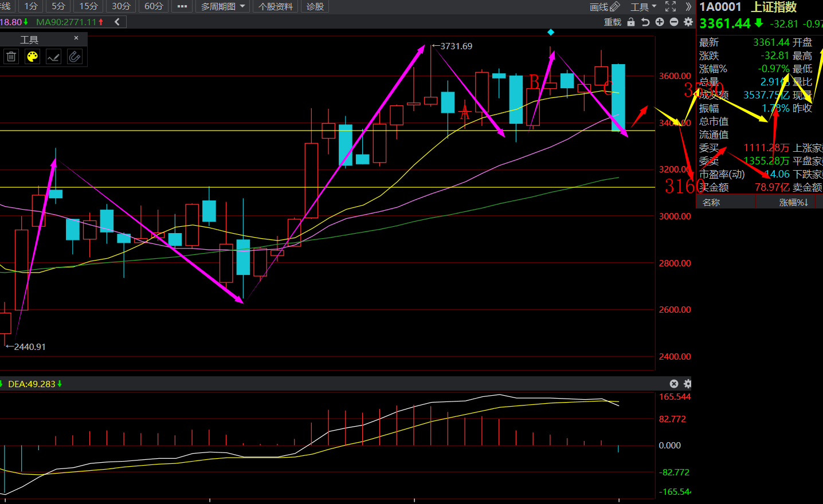
Task: Click the undo arrow icon
Action: pyautogui.click(x=645, y=22)
